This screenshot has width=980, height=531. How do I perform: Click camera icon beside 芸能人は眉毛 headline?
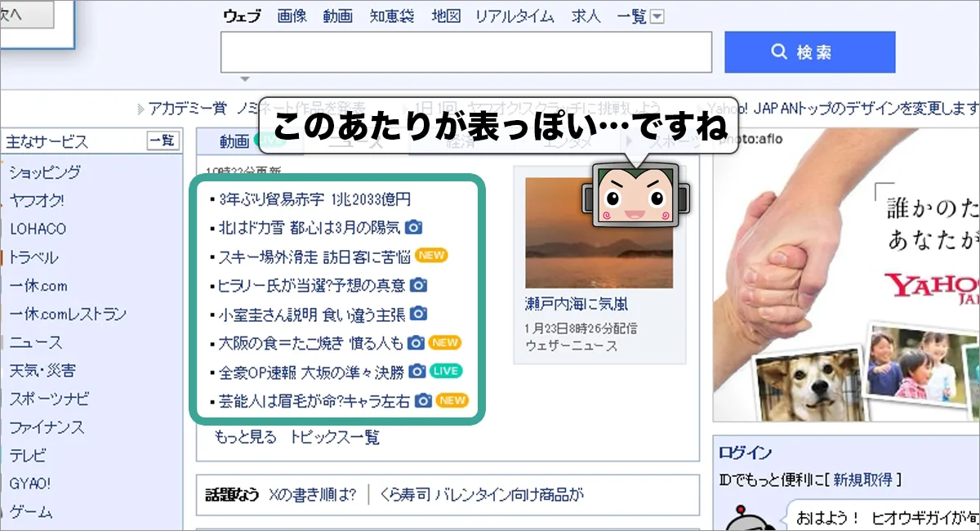coord(422,400)
